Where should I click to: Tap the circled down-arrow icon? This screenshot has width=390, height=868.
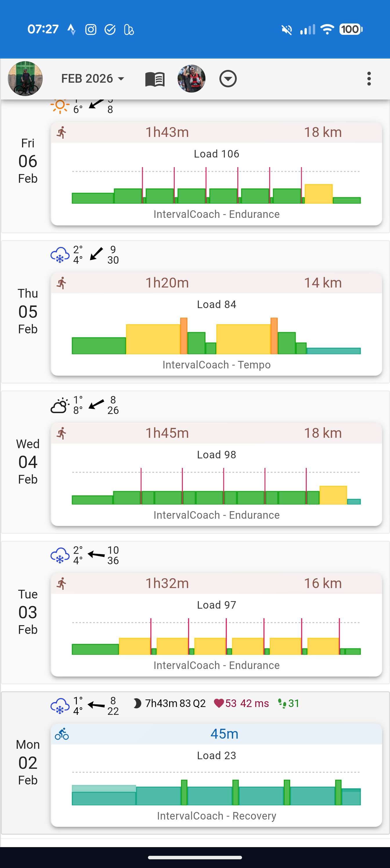click(228, 79)
